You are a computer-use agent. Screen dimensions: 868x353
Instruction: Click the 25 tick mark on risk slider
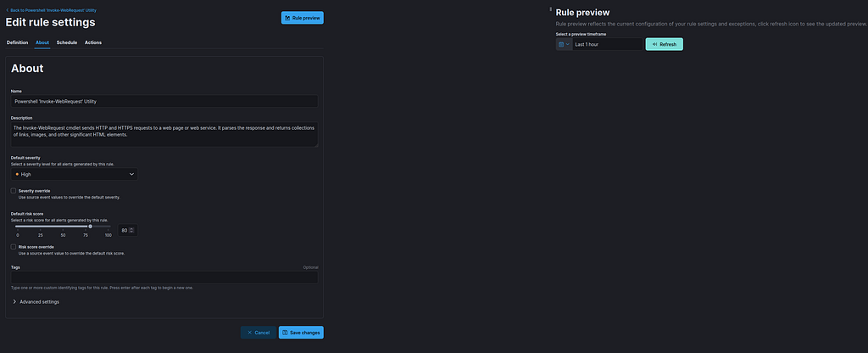[41, 235]
